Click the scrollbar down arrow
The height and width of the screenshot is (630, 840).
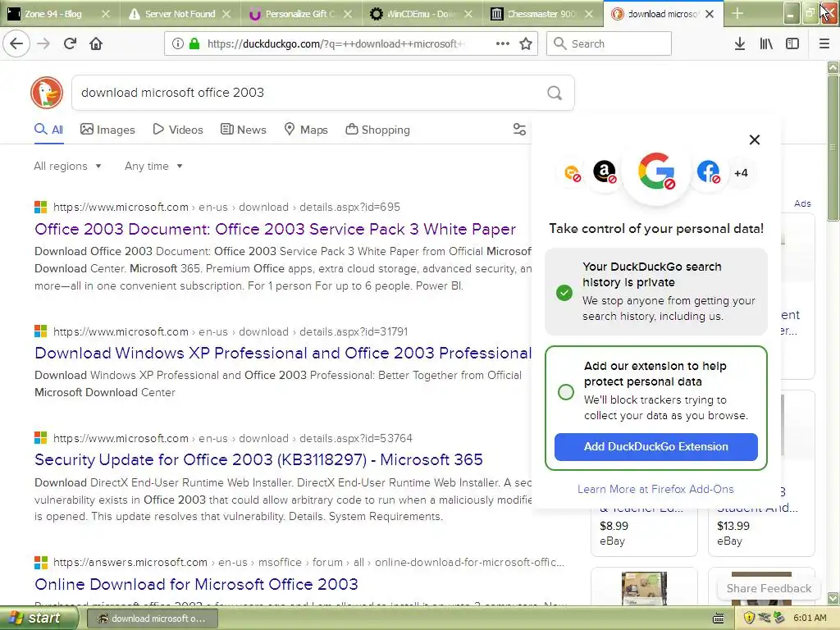[833, 598]
